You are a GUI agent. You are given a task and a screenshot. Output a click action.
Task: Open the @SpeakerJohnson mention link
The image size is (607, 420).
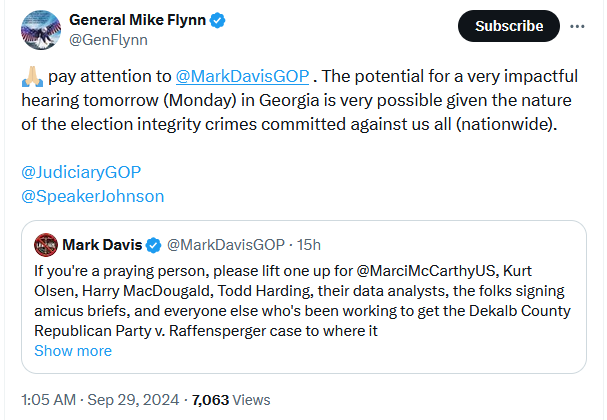tap(93, 196)
